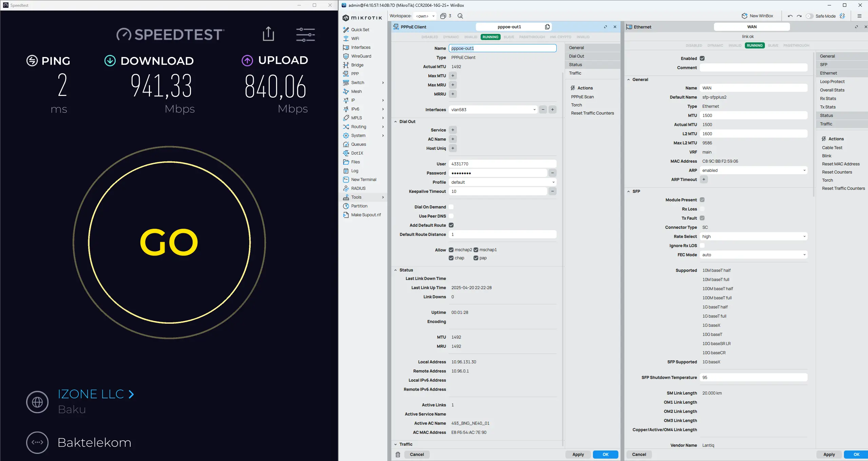
Task: Open WireGuard section
Action: [x=361, y=56]
